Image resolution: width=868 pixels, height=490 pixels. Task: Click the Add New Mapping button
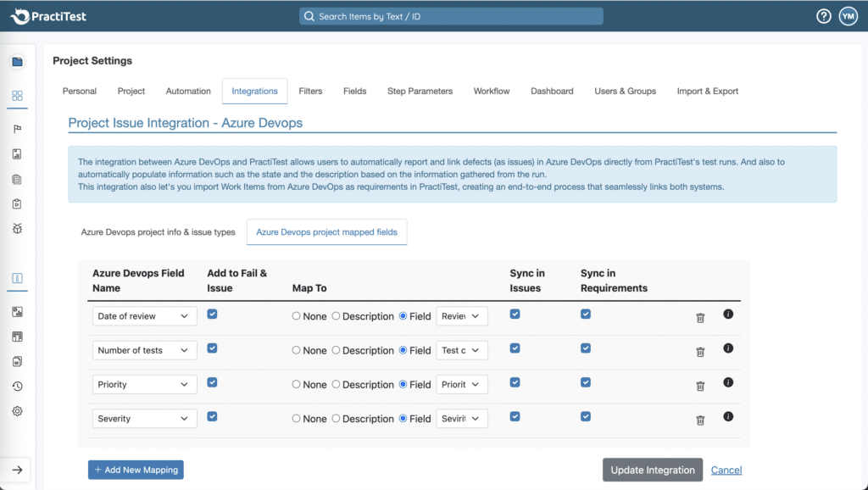tap(135, 469)
